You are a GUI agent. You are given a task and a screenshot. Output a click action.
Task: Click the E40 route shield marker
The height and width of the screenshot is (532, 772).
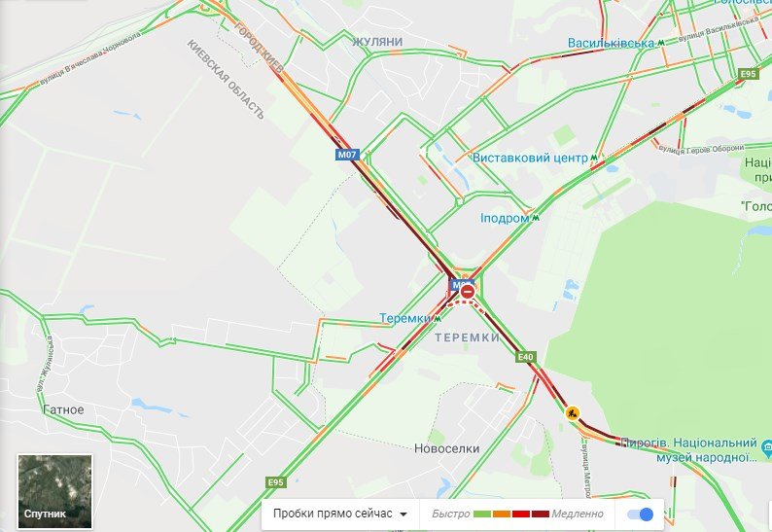coord(525,357)
